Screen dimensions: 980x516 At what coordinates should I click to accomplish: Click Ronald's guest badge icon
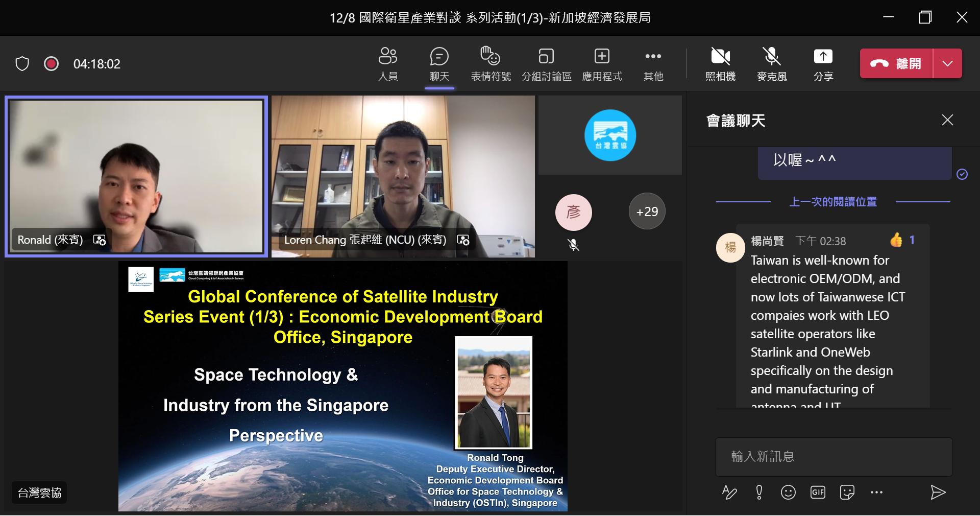point(100,240)
